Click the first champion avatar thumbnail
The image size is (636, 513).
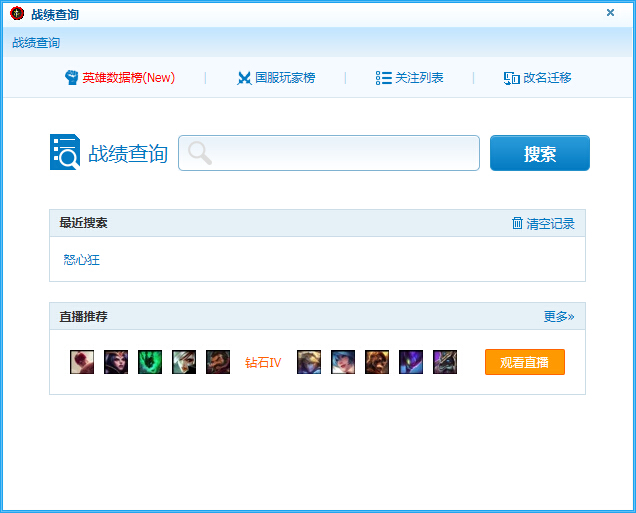click(82, 362)
